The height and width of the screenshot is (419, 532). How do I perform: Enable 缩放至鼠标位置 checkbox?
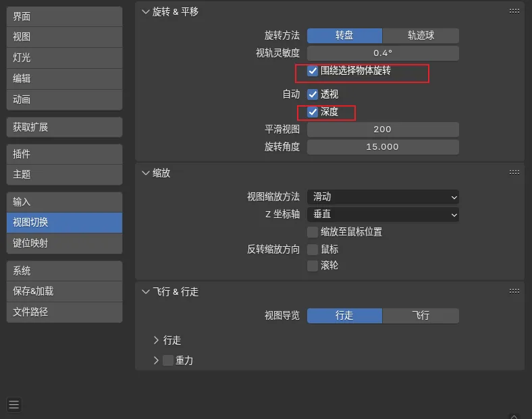[x=313, y=232]
